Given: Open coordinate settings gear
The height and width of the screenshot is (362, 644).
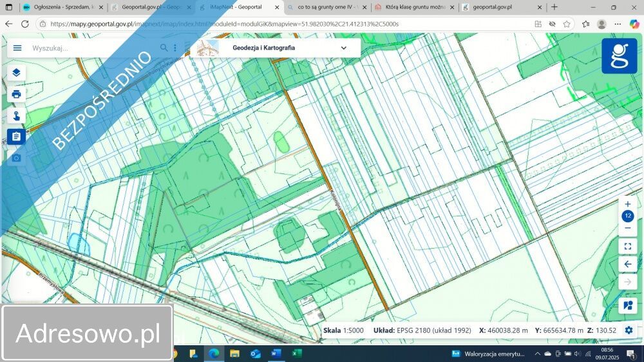Looking at the screenshot, I should 629,330.
